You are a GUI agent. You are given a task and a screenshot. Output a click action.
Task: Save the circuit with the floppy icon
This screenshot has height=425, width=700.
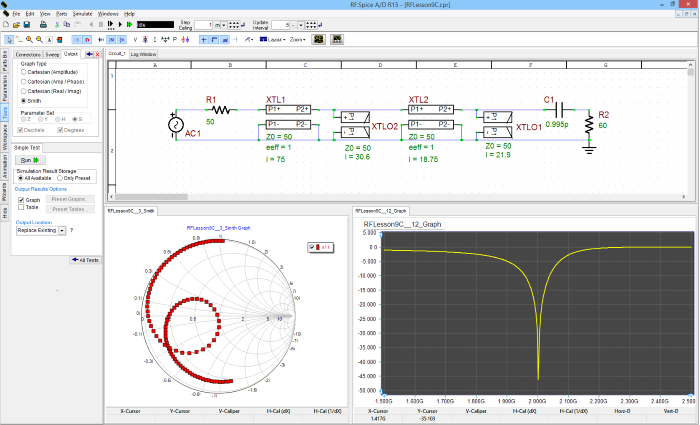27,25
